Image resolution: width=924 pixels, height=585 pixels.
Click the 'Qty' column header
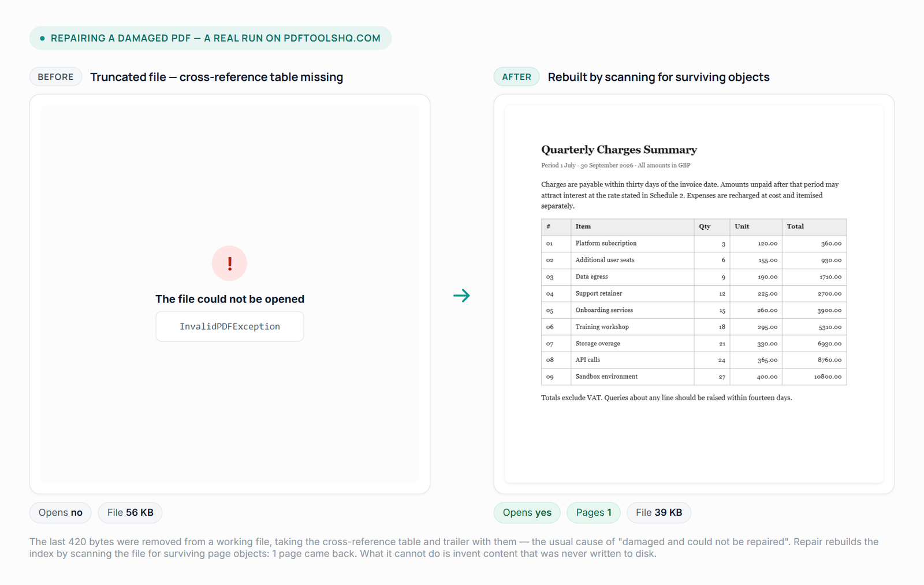(x=712, y=226)
